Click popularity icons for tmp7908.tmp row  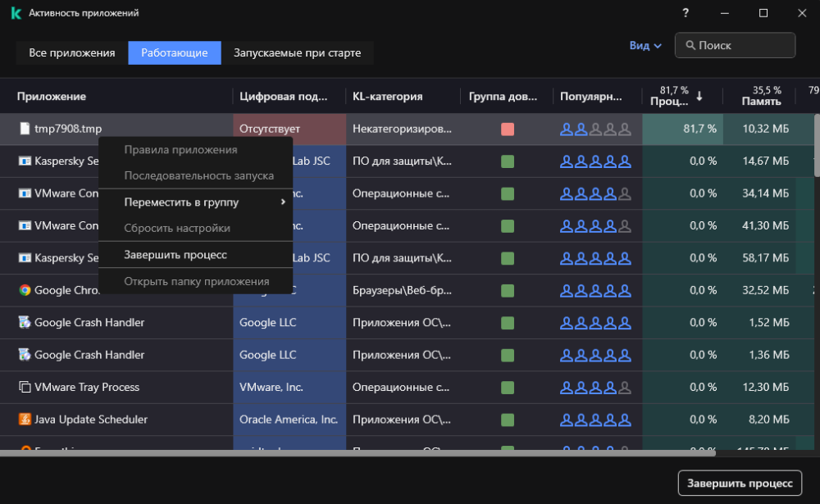pyautogui.click(x=595, y=129)
